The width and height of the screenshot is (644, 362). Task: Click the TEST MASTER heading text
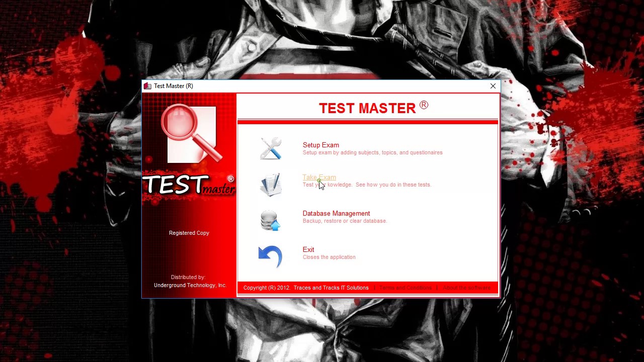coord(373,108)
